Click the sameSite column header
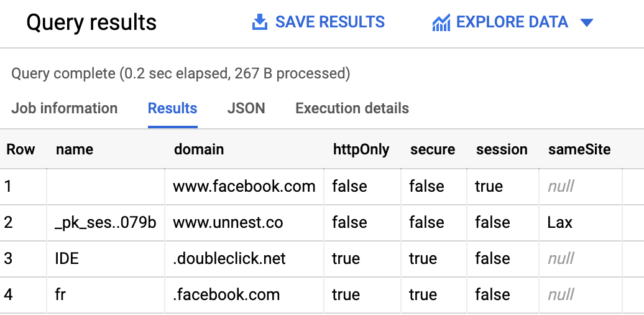The image size is (644, 315). [579, 149]
